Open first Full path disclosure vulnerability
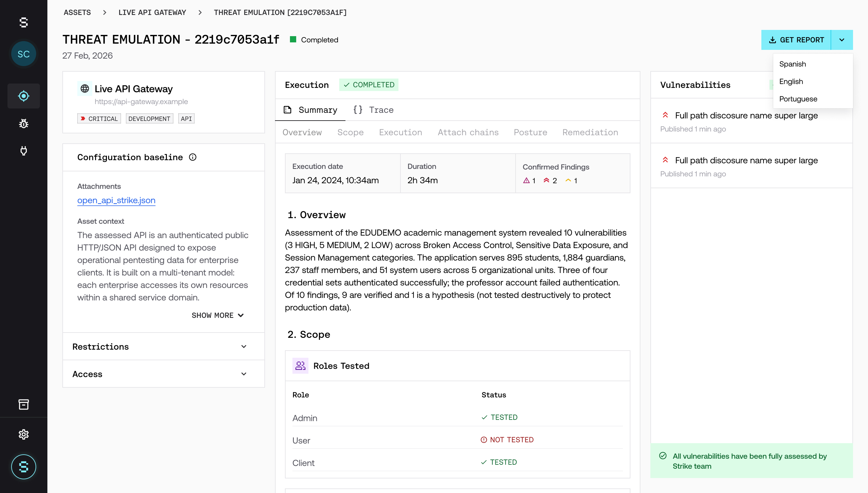Image resolution: width=868 pixels, height=493 pixels. pos(746,116)
